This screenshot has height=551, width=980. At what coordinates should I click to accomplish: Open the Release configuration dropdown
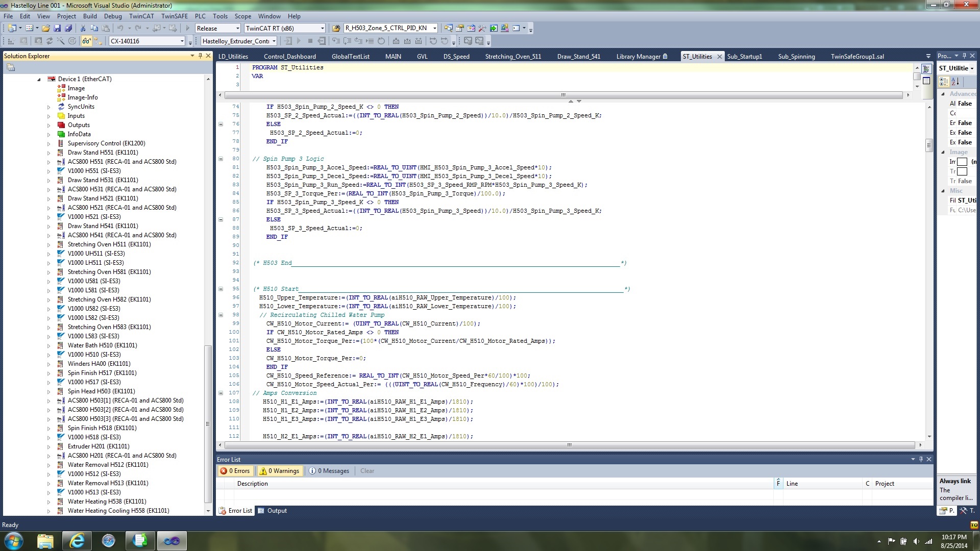coord(237,29)
